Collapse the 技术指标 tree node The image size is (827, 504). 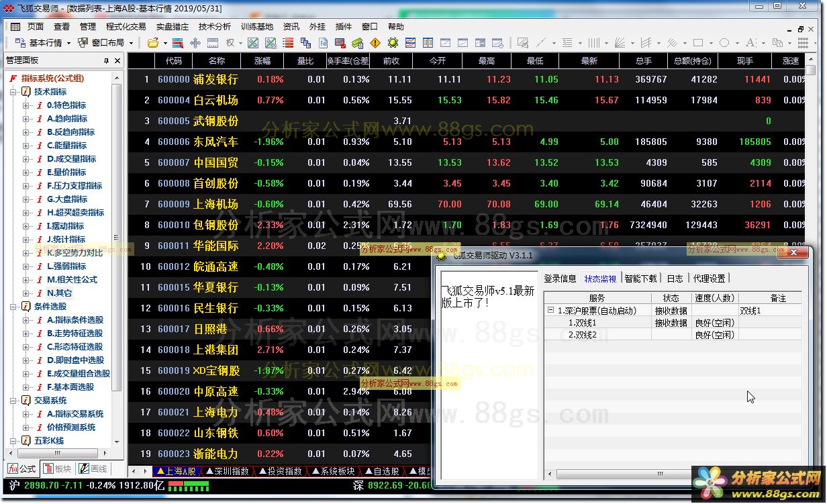point(13,92)
